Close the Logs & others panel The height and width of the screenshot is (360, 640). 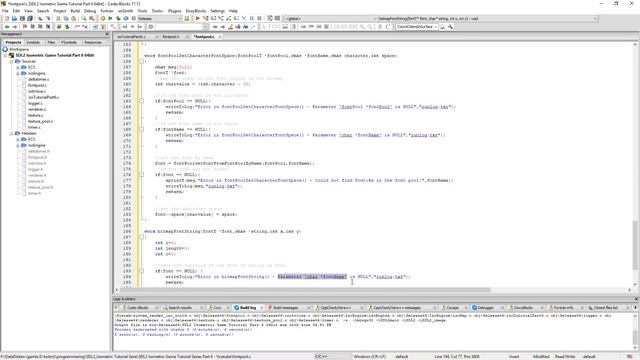636,299
